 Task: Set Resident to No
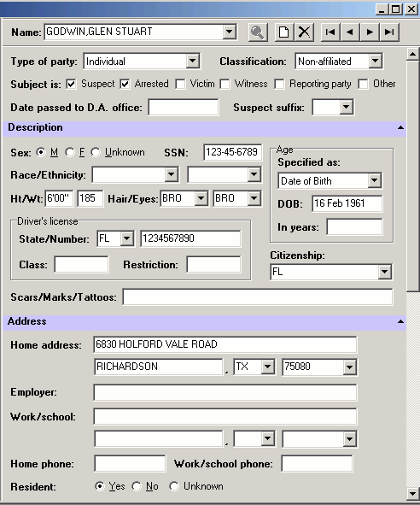click(136, 486)
